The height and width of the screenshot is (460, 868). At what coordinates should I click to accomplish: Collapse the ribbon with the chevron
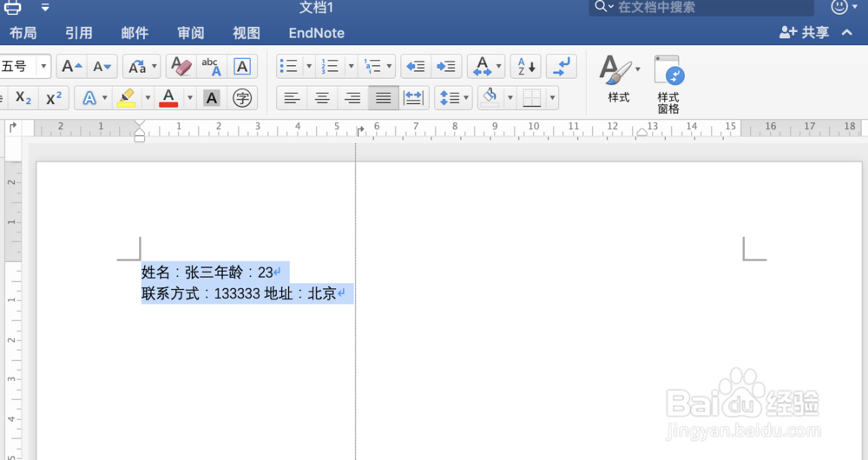pos(847,33)
